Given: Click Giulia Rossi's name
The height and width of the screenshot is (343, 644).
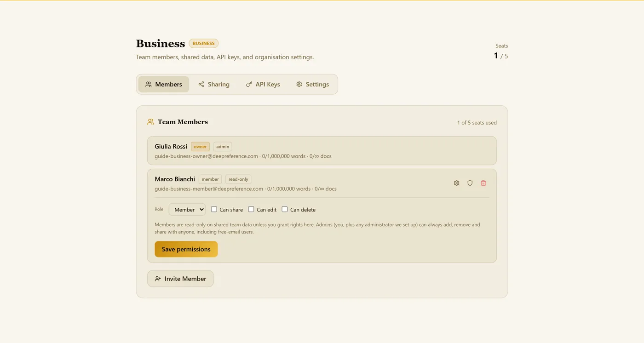Looking at the screenshot, I should (171, 146).
